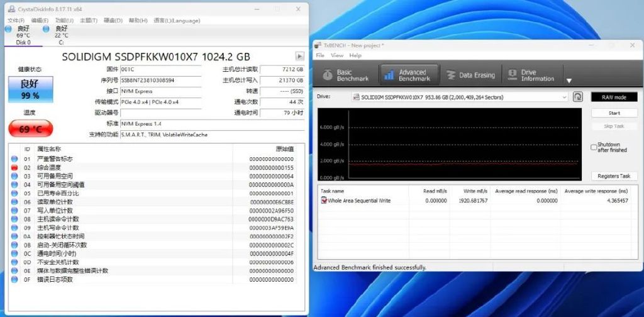Switch to the Drive Information tab
Viewport: 644px width, 317px height.
pos(532,75)
